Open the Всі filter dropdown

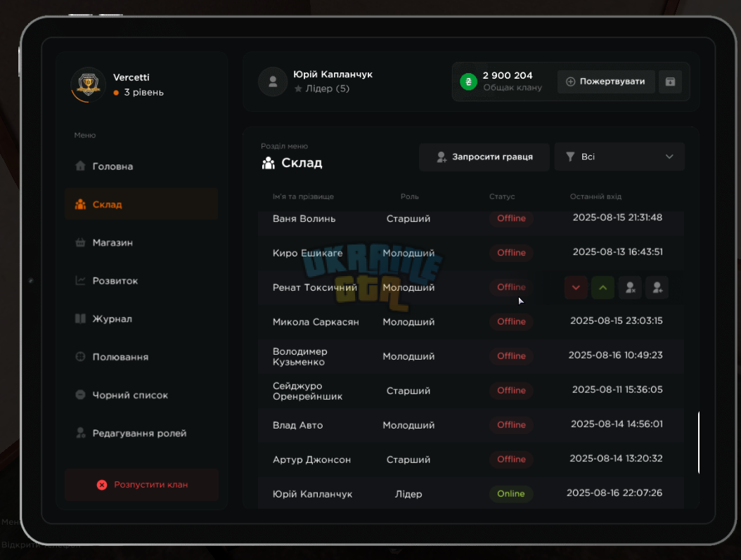coord(619,157)
